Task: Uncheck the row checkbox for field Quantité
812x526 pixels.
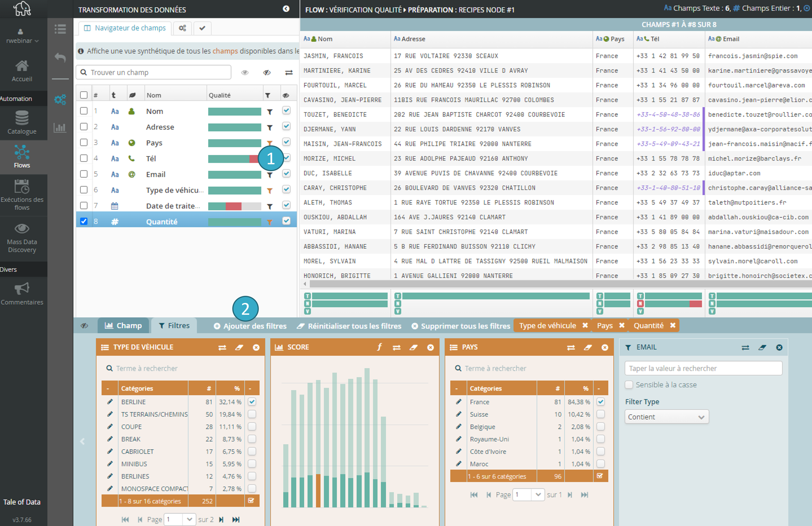Action: coord(84,221)
